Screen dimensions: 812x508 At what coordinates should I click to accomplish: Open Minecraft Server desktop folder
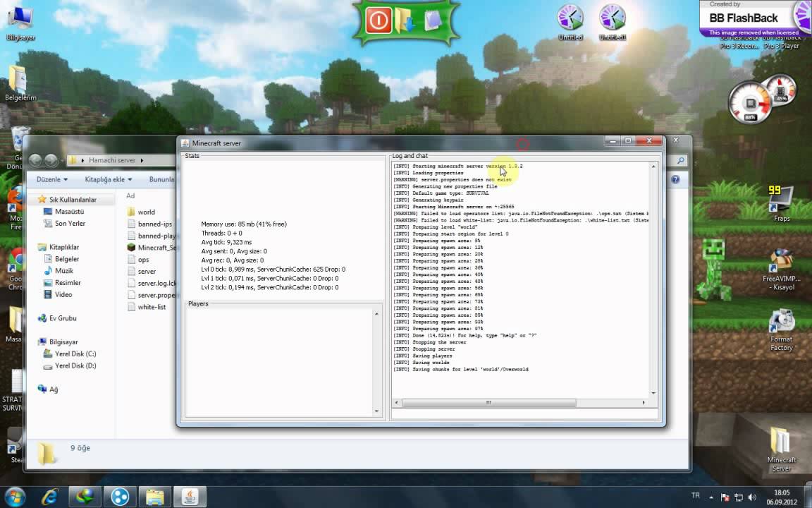coord(781,449)
